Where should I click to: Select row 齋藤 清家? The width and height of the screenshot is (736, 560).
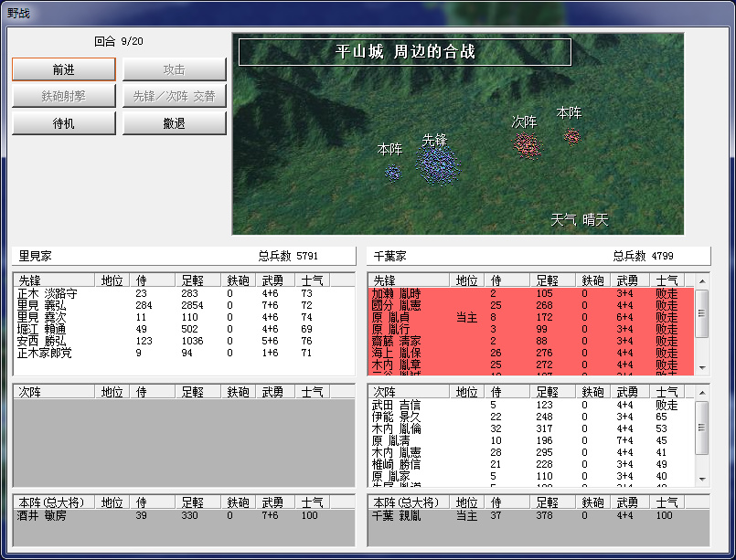(531, 341)
